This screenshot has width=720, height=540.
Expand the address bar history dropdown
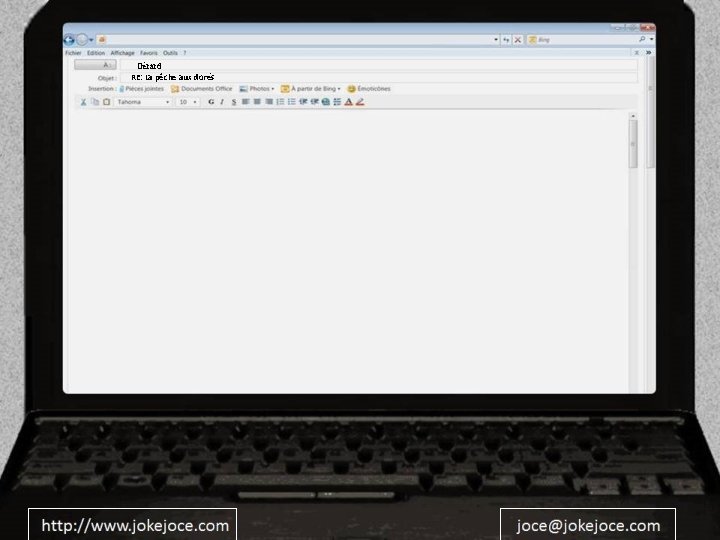coord(496,40)
